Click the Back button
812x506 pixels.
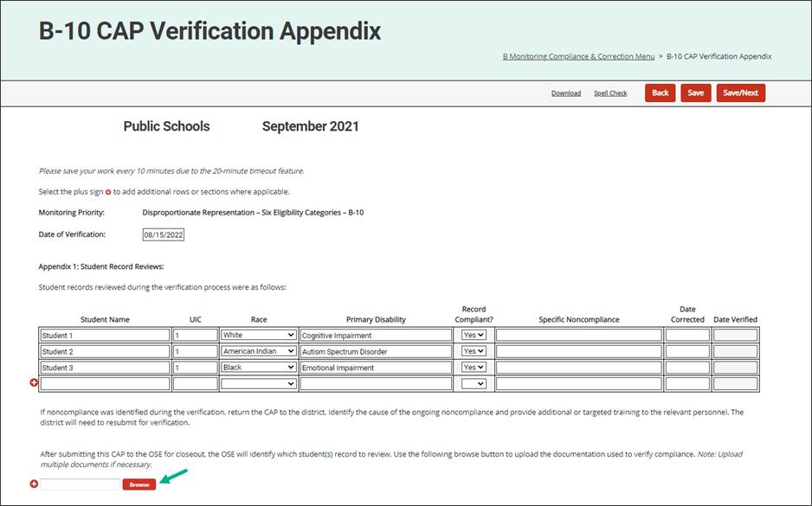(661, 93)
